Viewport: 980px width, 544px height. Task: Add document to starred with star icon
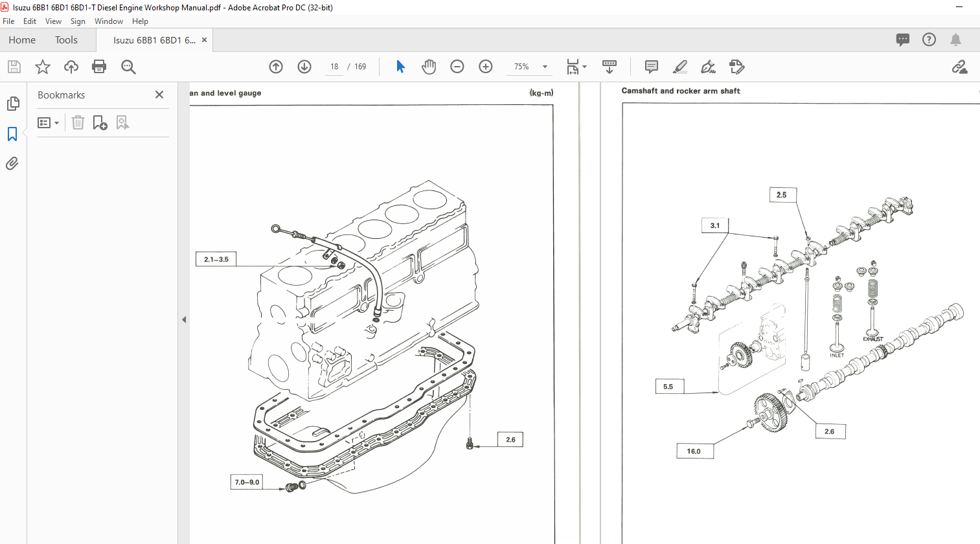pyautogui.click(x=43, y=67)
